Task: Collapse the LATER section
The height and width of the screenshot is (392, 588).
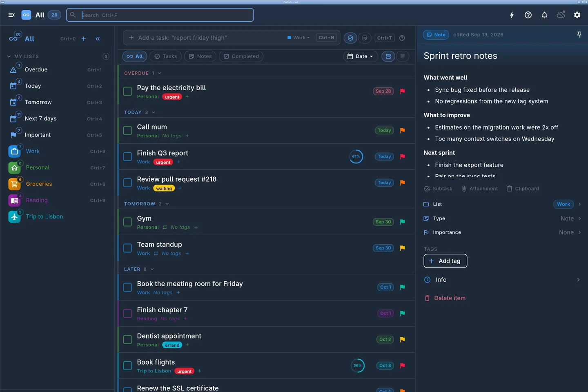Action: tap(152, 269)
